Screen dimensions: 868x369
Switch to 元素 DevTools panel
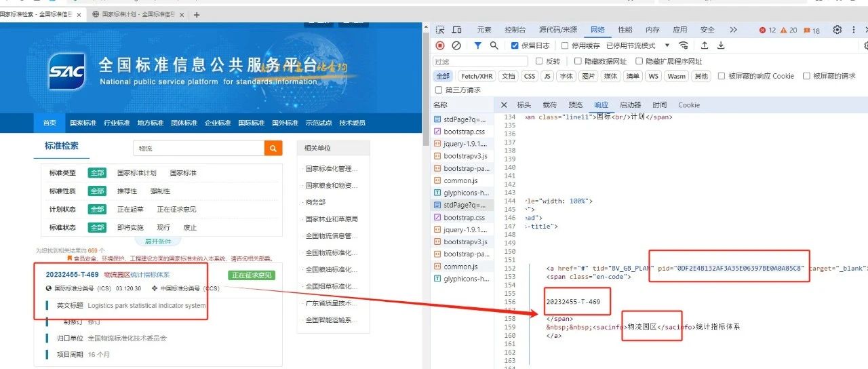tap(484, 30)
